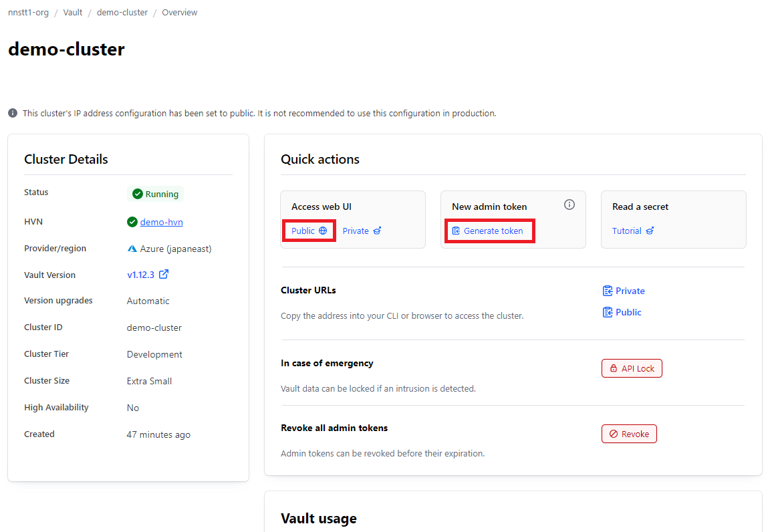
Task: Click the Extra Small cluster size value
Action: (x=149, y=381)
